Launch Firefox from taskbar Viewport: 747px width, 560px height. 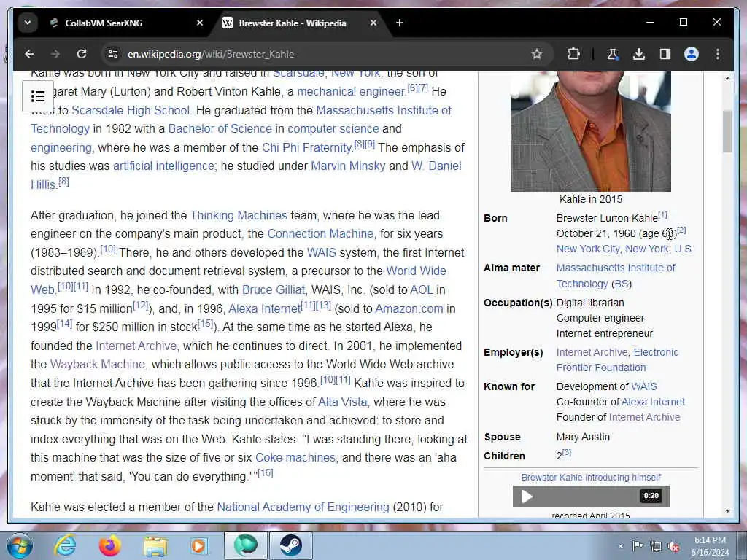109,545
